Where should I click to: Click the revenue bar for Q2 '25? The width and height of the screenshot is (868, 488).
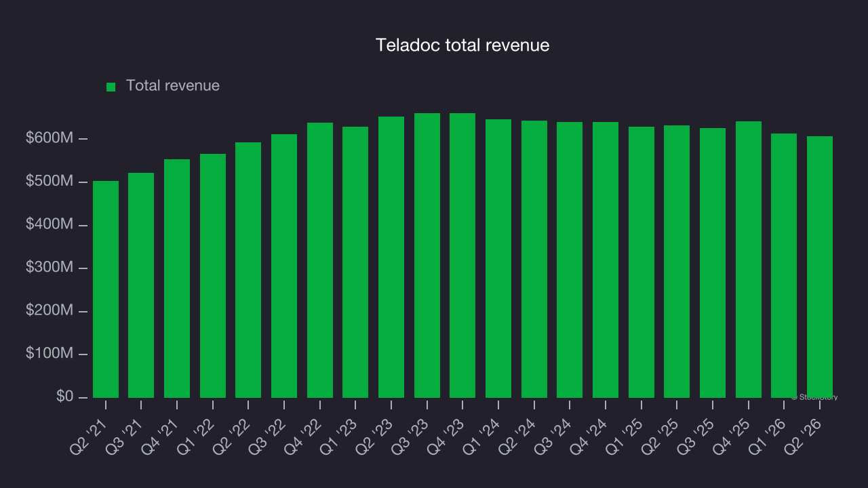point(677,262)
